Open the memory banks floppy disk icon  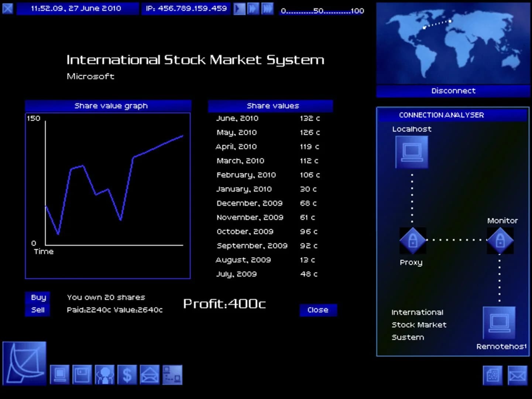point(82,374)
